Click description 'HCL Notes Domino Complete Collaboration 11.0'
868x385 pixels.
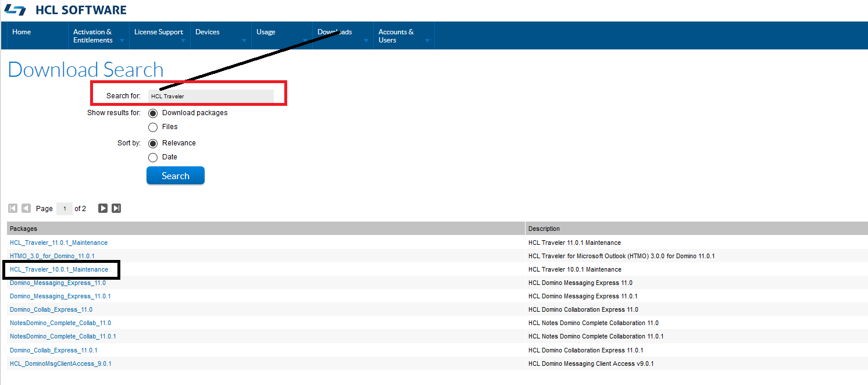[594, 323]
